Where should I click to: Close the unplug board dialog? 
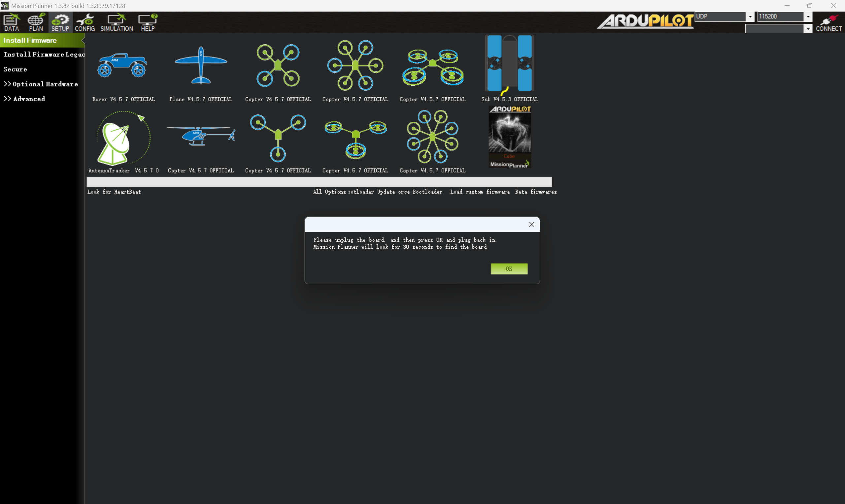point(531,224)
